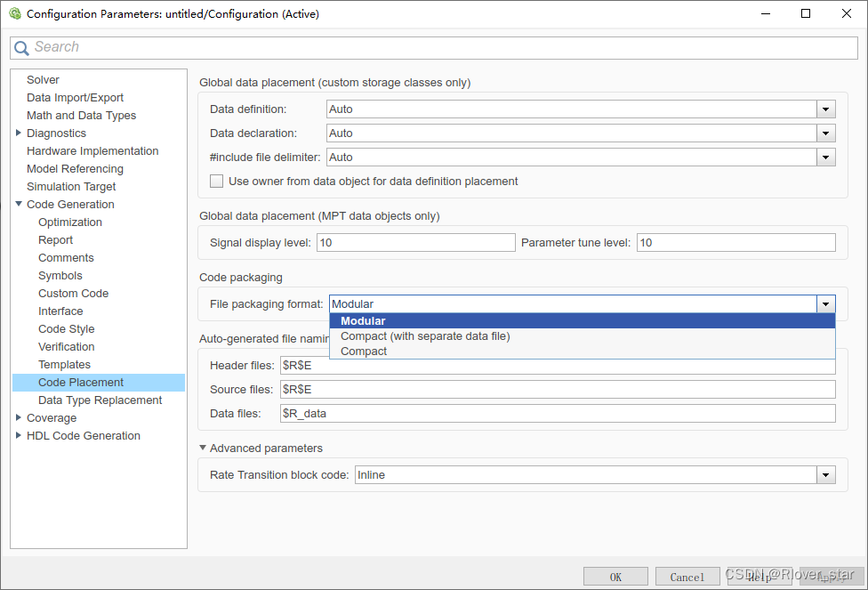Image resolution: width=868 pixels, height=590 pixels.
Task: Click the OK button
Action: 615,576
